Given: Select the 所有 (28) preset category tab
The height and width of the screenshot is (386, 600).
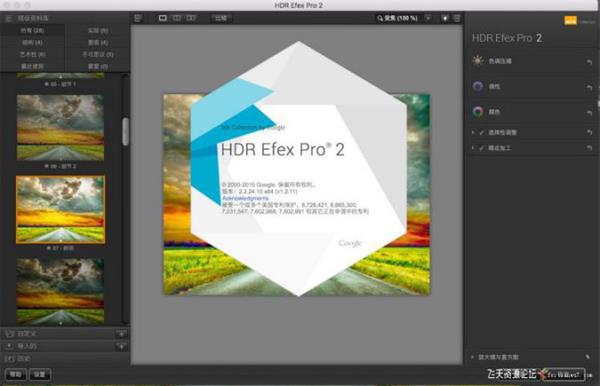Looking at the screenshot, I should (x=32, y=30).
